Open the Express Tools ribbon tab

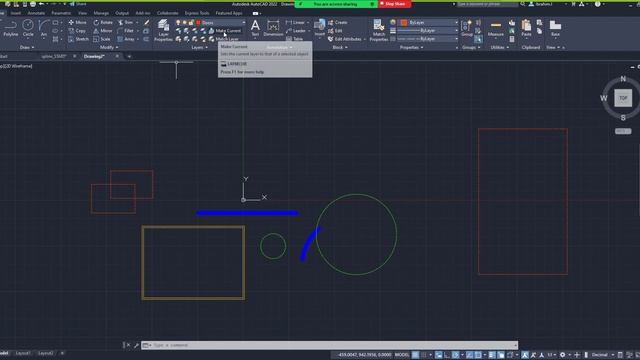197,13
